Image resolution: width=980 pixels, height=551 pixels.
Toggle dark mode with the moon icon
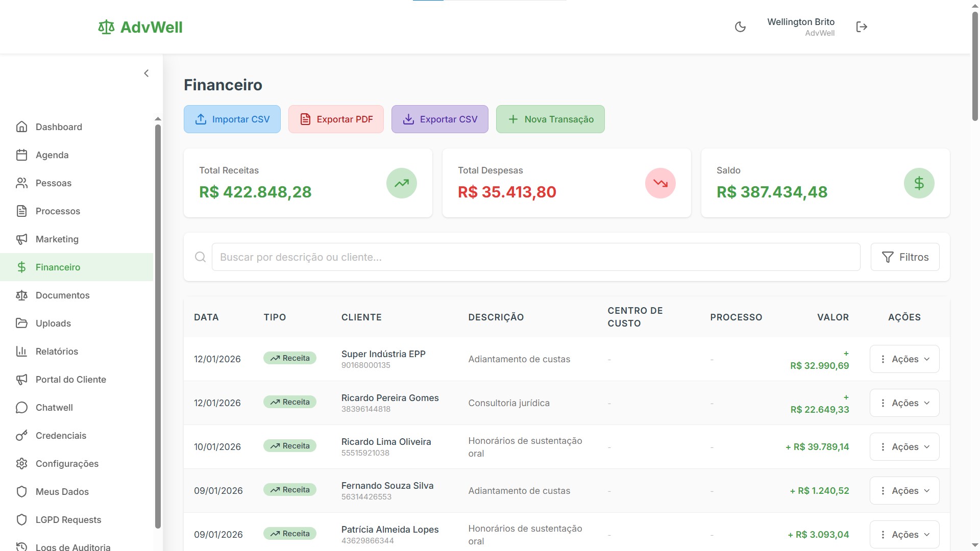740,27
